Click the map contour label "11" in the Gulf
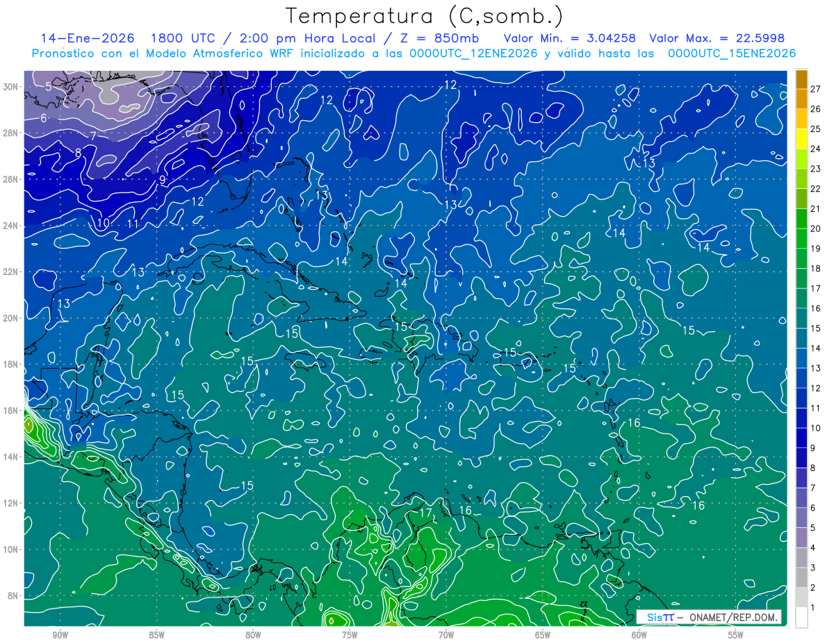 pos(133,224)
